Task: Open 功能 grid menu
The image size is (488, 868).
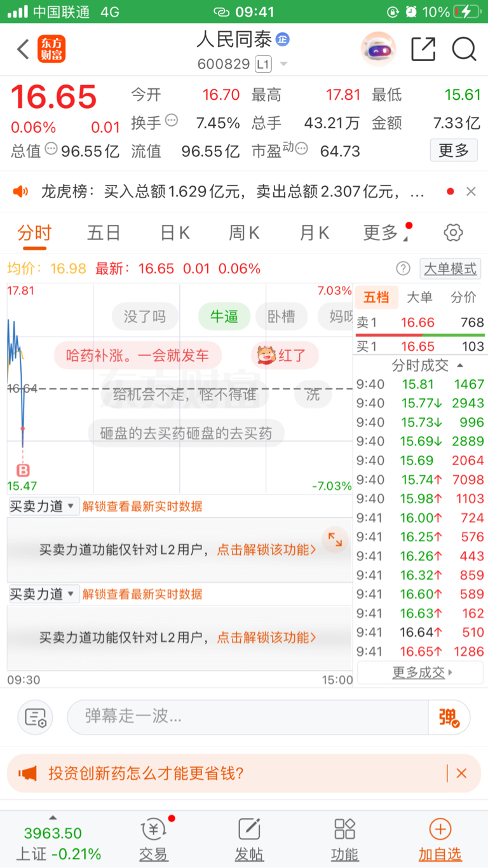Action: click(x=344, y=839)
